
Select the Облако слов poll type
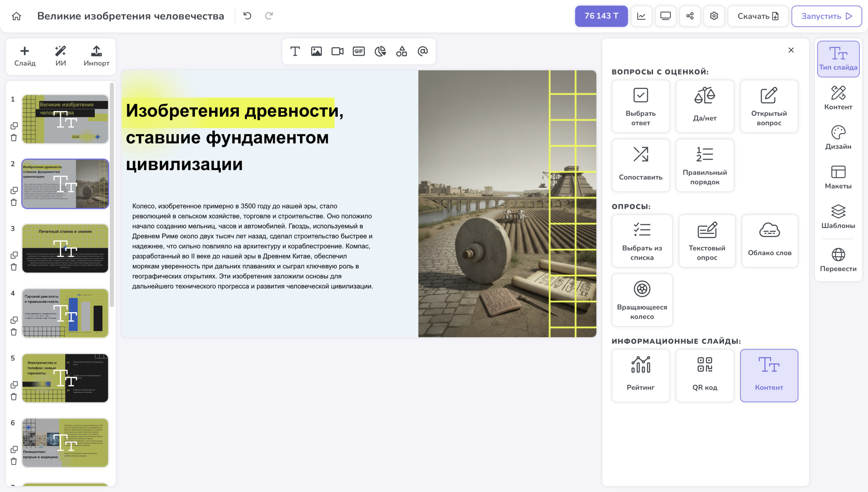point(769,241)
